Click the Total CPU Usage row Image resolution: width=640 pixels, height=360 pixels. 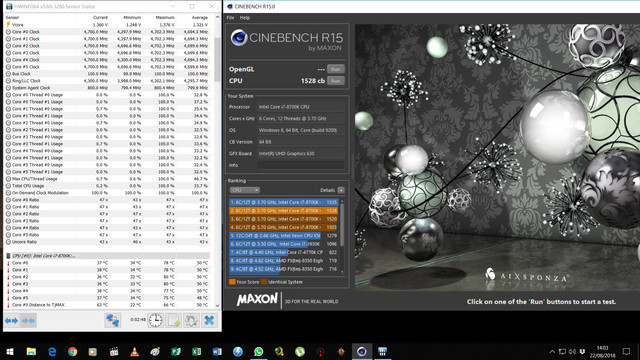(107, 186)
